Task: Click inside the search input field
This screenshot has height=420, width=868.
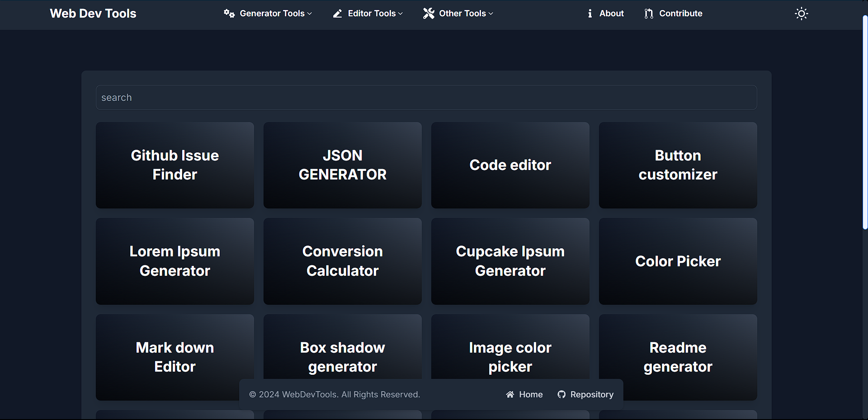Action: point(426,97)
